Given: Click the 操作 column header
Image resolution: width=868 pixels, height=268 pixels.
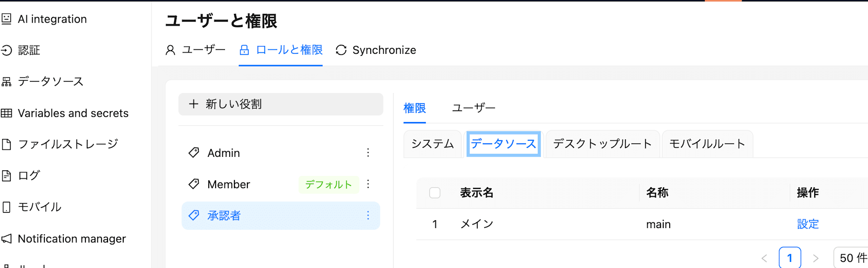Looking at the screenshot, I should pos(808,193).
